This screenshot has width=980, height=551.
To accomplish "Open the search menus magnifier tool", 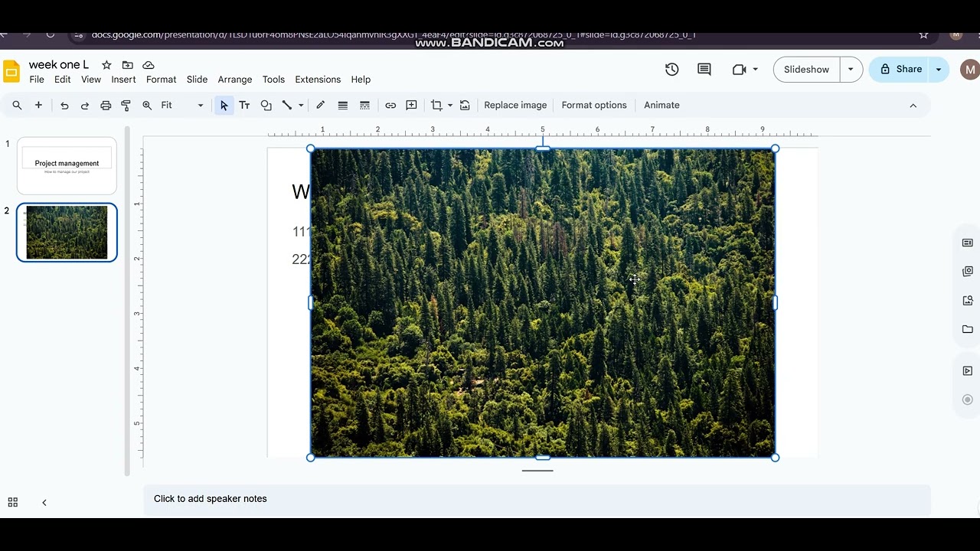I will click(17, 106).
